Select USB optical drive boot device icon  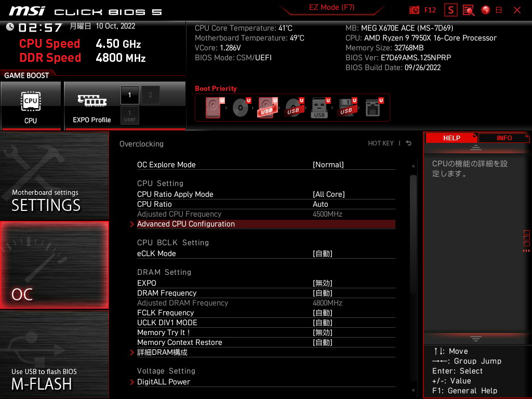pyautogui.click(x=294, y=108)
